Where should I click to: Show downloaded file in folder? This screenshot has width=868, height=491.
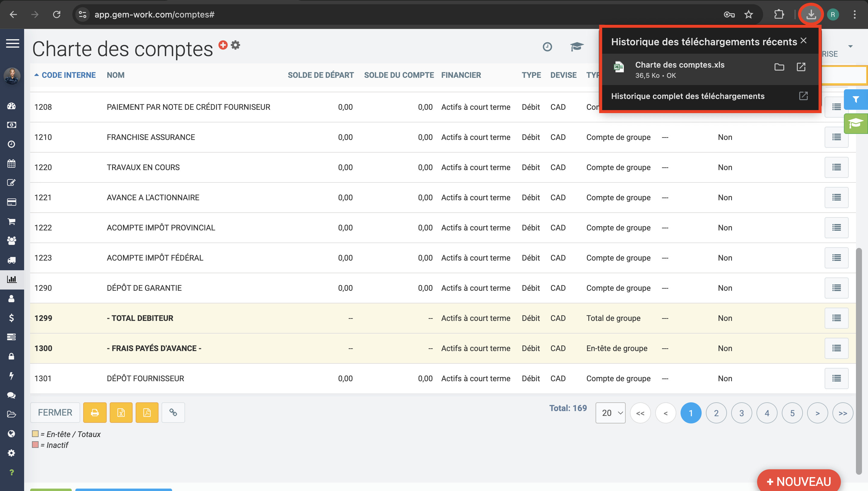click(x=779, y=67)
